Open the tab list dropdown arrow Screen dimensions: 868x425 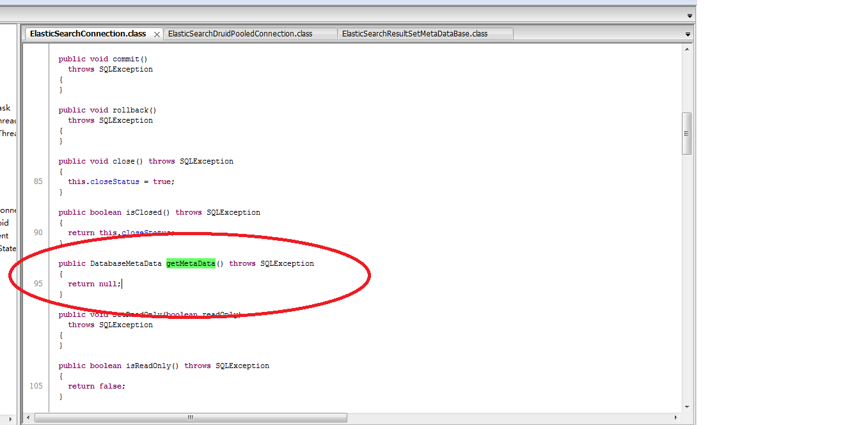point(688,34)
